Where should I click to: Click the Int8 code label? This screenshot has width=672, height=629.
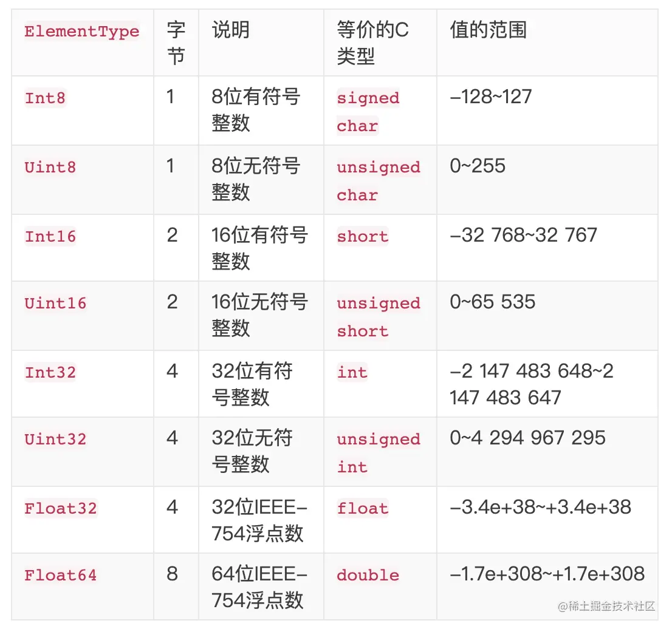click(45, 98)
